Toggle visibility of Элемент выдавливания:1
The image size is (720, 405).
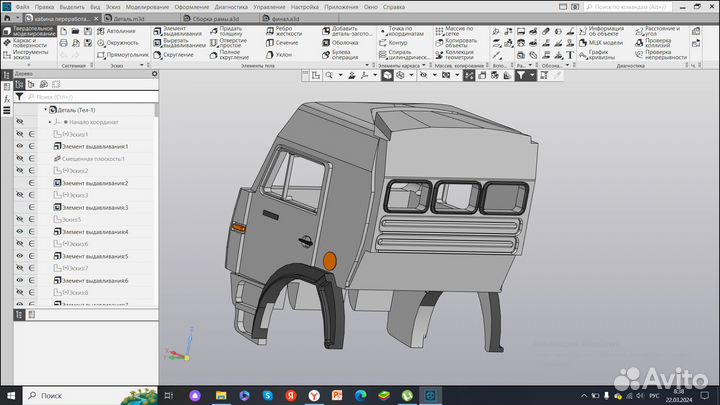19,146
